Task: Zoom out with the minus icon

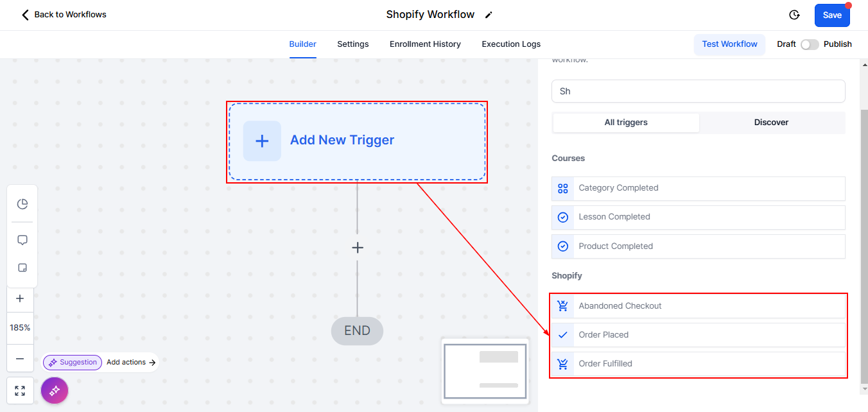Action: (20, 359)
